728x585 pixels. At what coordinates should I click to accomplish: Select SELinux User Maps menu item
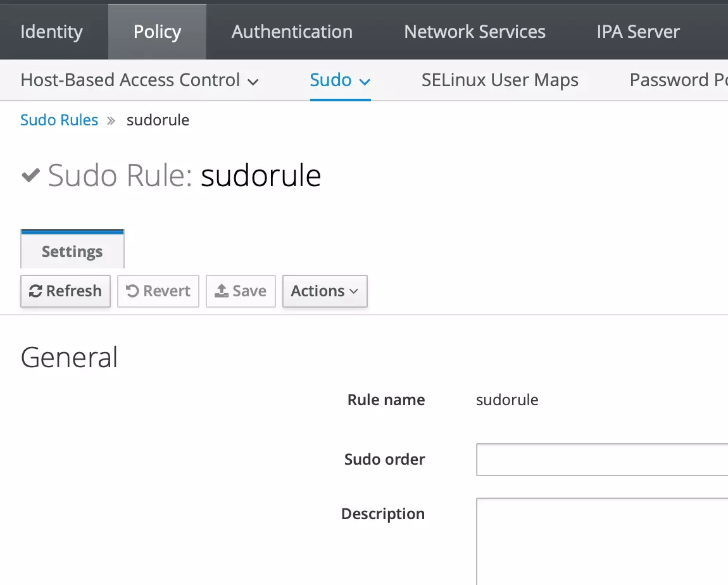click(499, 80)
